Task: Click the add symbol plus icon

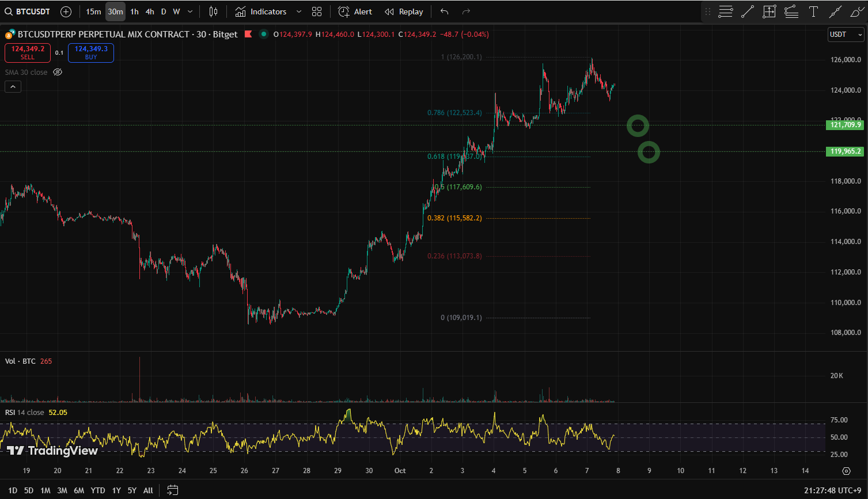Action: click(x=66, y=12)
